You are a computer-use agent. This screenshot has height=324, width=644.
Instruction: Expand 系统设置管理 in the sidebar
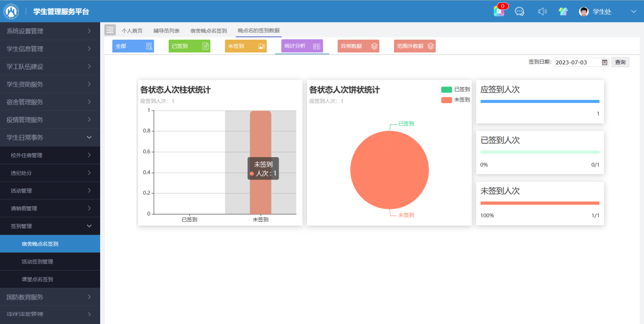click(50, 31)
